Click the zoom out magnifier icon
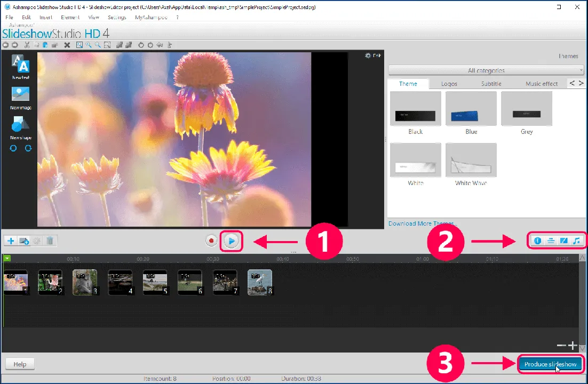This screenshot has height=384, width=588. click(x=98, y=45)
